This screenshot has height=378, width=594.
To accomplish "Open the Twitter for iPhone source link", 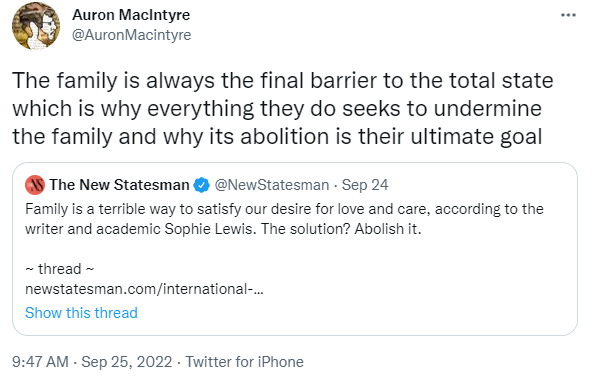I will point(244,362).
